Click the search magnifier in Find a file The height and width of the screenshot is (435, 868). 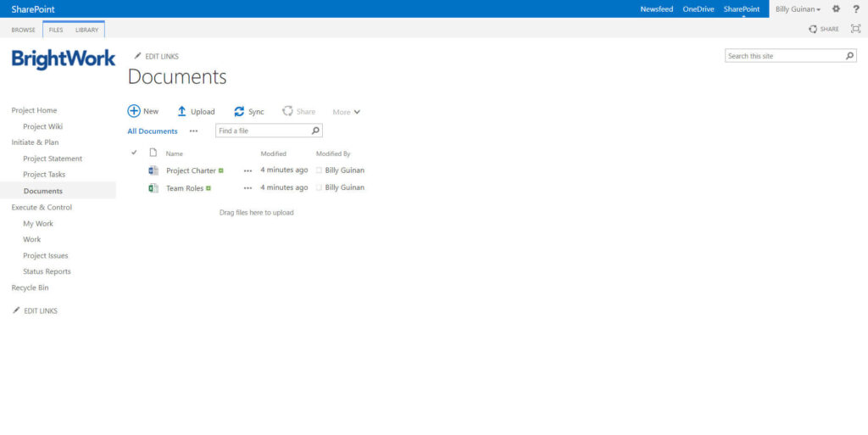[315, 131]
